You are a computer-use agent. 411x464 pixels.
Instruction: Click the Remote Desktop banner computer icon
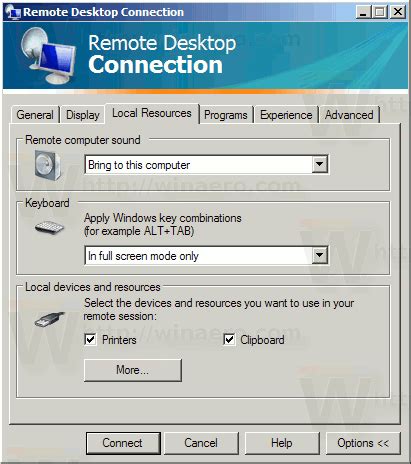48,55
